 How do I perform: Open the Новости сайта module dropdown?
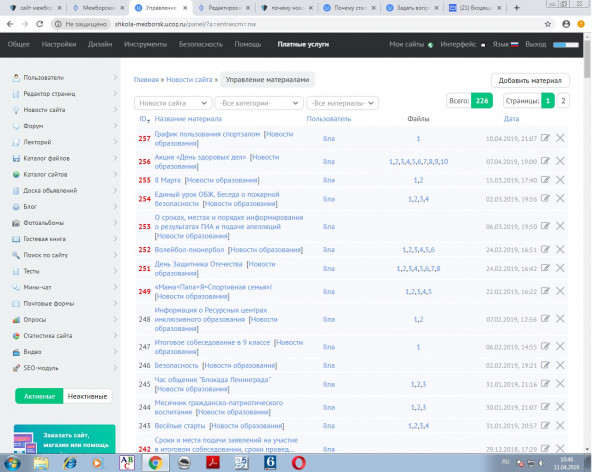coord(173,103)
